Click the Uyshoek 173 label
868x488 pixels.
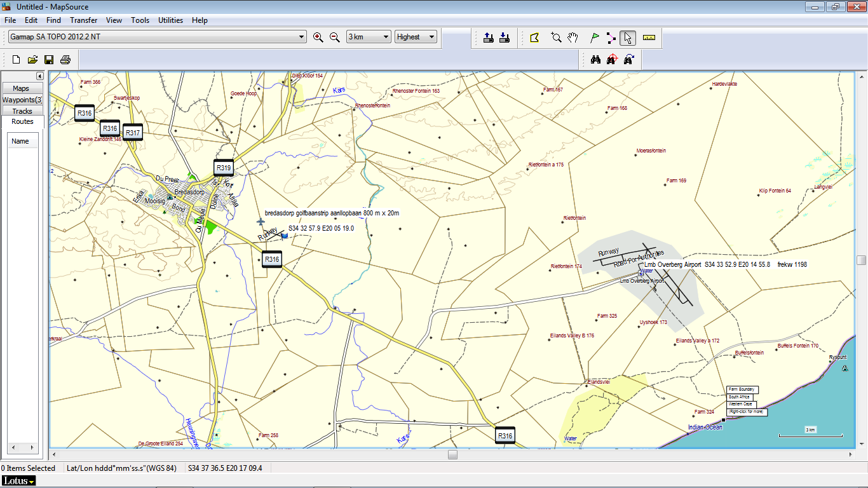(654, 322)
